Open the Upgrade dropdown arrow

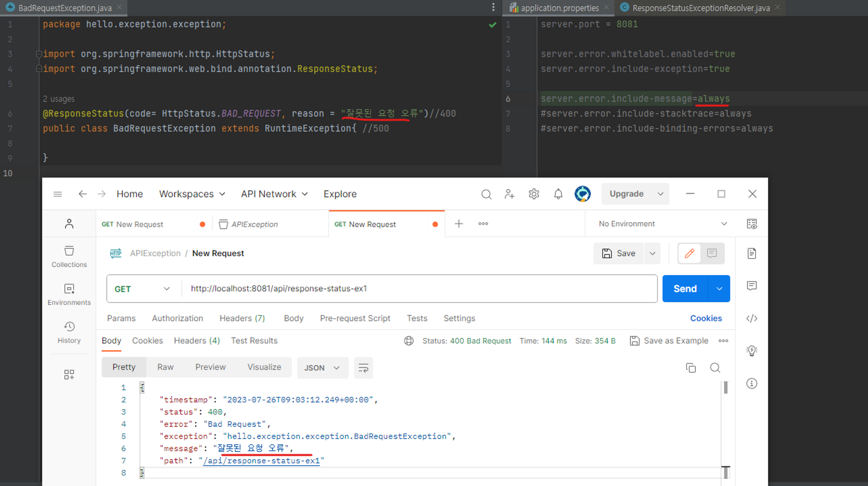[661, 194]
